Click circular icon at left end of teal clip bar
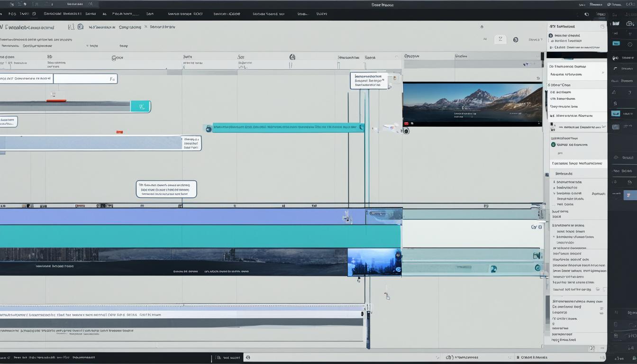This screenshot has width=637, height=364. (208, 128)
